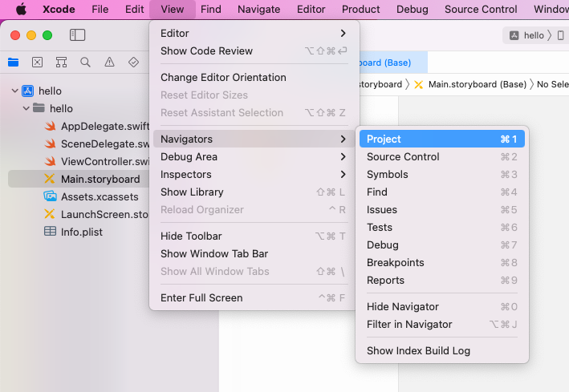Open the File menu

click(x=100, y=9)
